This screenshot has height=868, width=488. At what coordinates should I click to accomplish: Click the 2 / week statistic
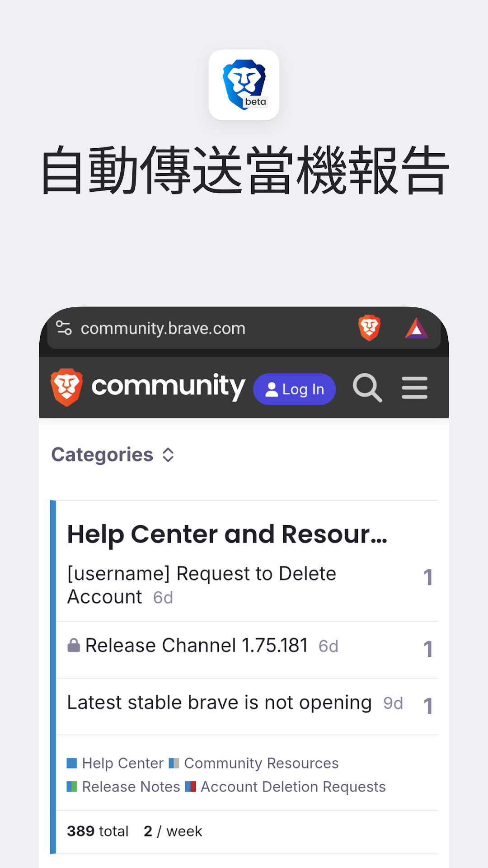(x=173, y=831)
